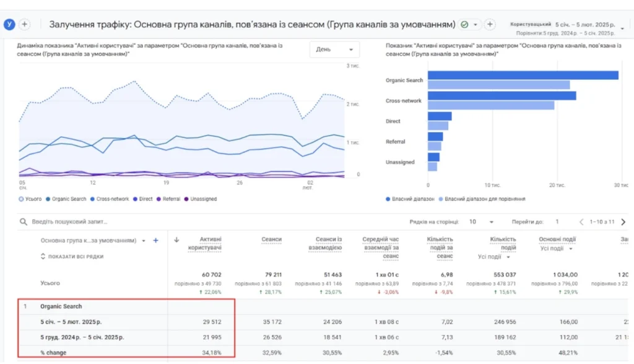
Task: Add a secondary dimension with the blue plus
Action: (155, 240)
